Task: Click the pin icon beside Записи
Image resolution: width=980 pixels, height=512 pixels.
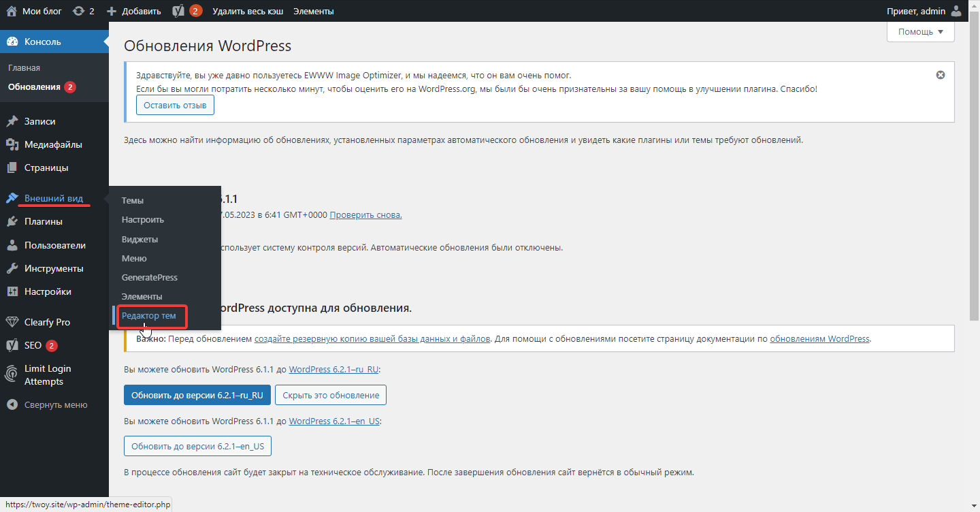Action: (x=12, y=121)
